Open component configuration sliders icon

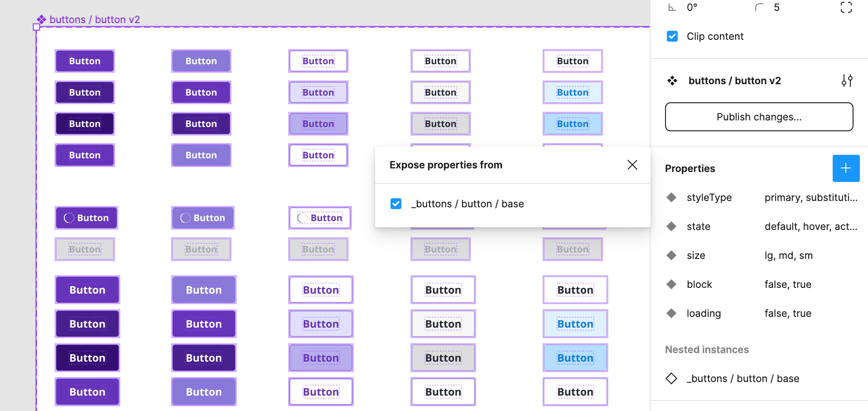pos(847,81)
